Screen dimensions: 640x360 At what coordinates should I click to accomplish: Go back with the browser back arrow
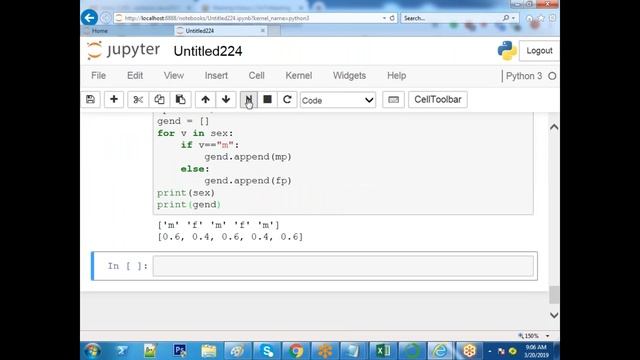click(89, 18)
